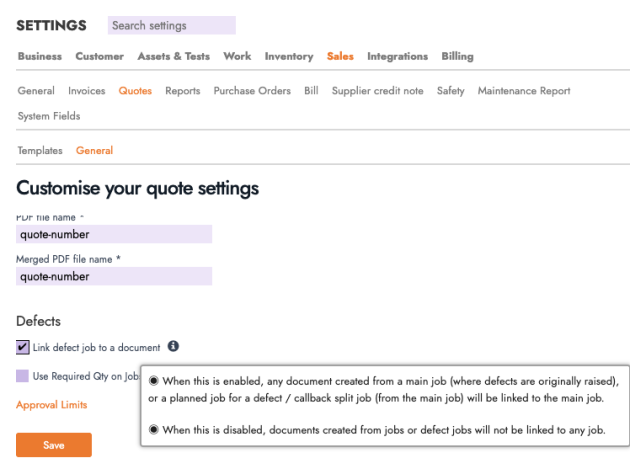Screen dimensions: 630x474
Task: Switch to Assets & Tests tab
Action: coord(174,56)
